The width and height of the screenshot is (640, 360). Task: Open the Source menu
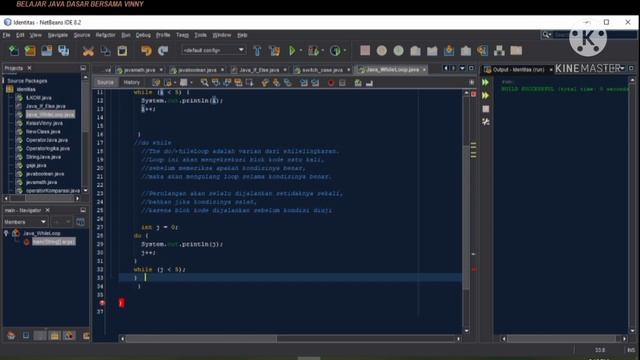(x=82, y=35)
